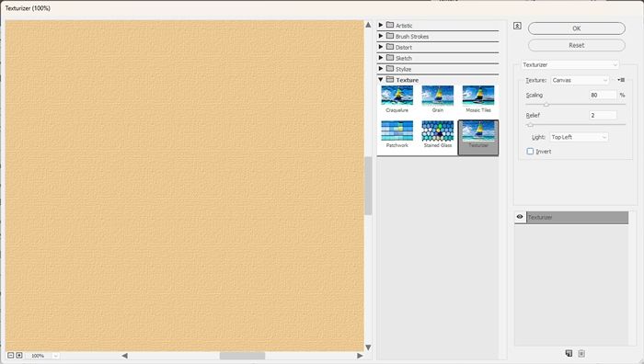Toggle Invert checkbox
Screen dimensions: 644x364
tap(530, 152)
